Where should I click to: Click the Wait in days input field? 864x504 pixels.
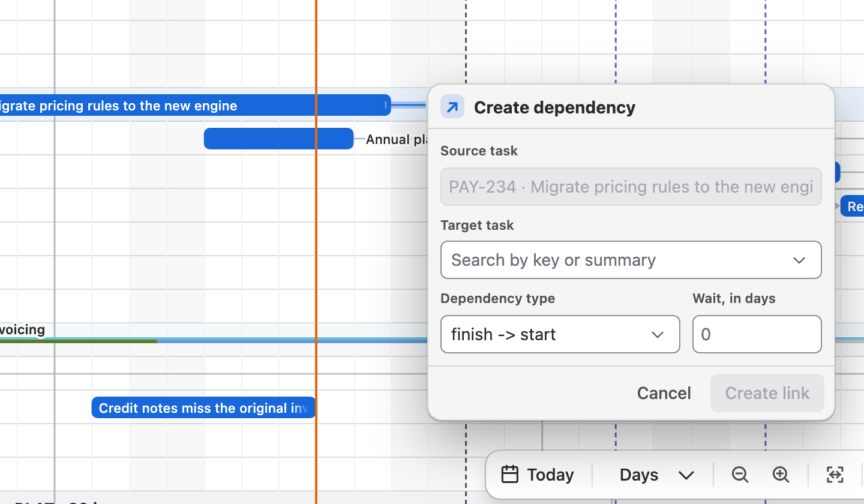(x=757, y=334)
